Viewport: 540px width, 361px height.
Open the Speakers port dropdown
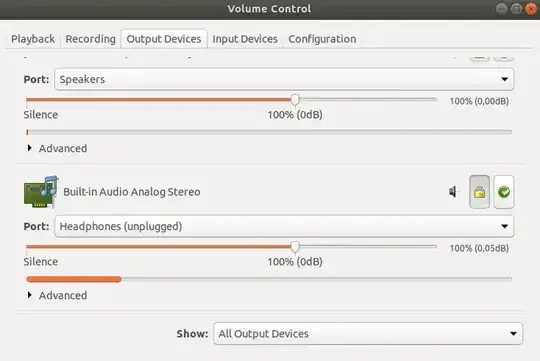click(284, 79)
